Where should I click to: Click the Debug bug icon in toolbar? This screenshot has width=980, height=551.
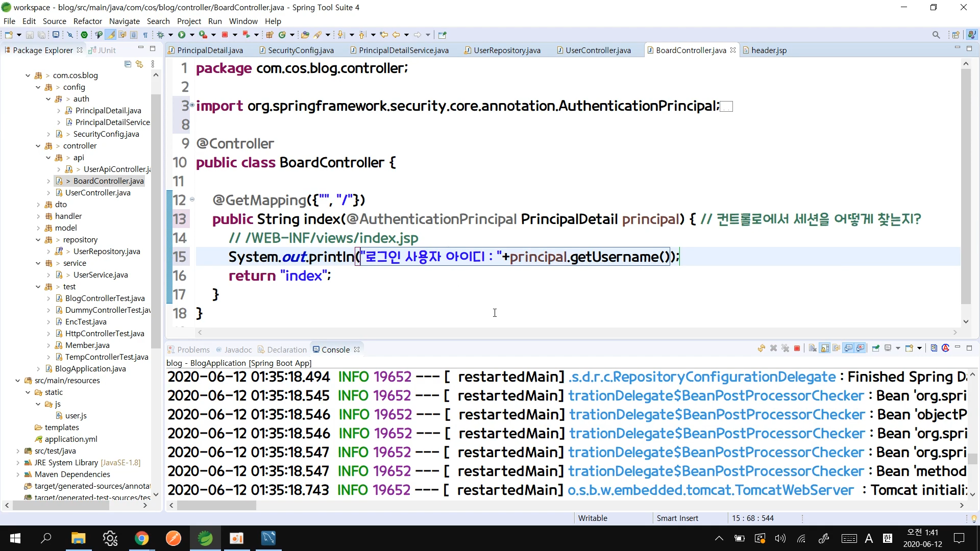pos(160,35)
